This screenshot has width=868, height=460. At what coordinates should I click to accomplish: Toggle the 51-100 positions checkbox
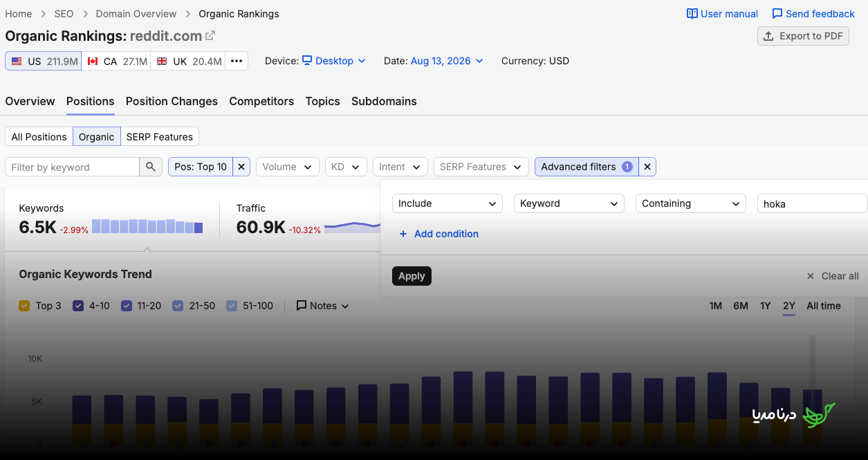232,306
